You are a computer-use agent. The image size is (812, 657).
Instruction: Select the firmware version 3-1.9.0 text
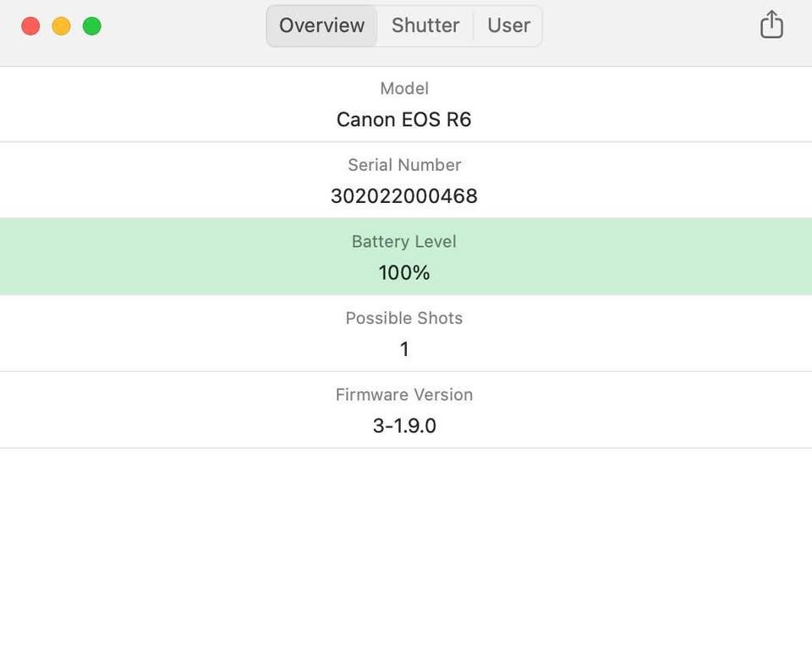[x=404, y=425]
